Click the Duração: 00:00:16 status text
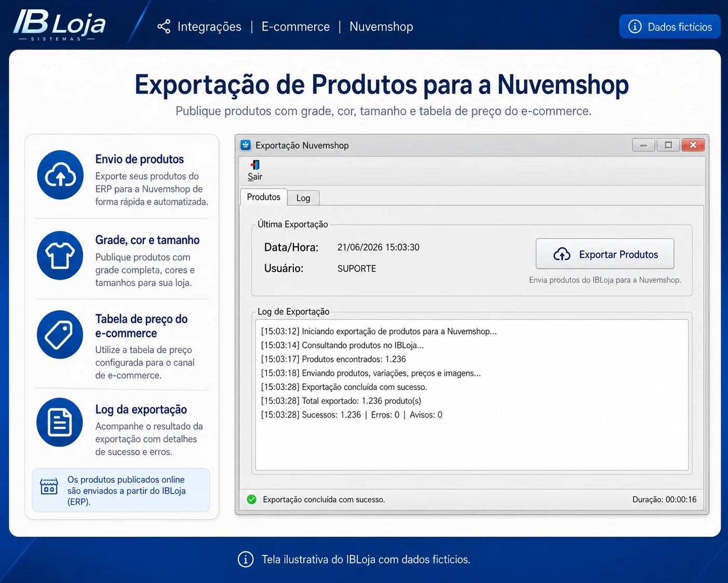Screen dimensions: 728x583 pos(665,499)
